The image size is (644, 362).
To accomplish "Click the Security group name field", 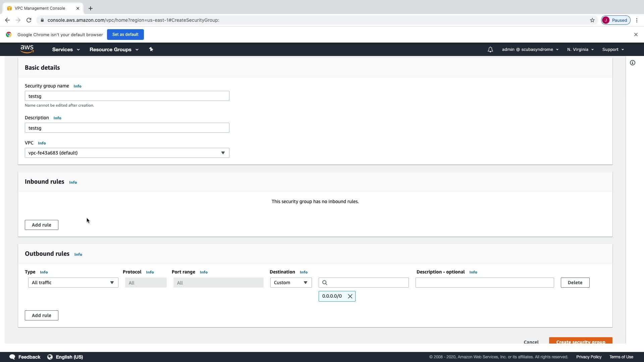I will pyautogui.click(x=127, y=96).
